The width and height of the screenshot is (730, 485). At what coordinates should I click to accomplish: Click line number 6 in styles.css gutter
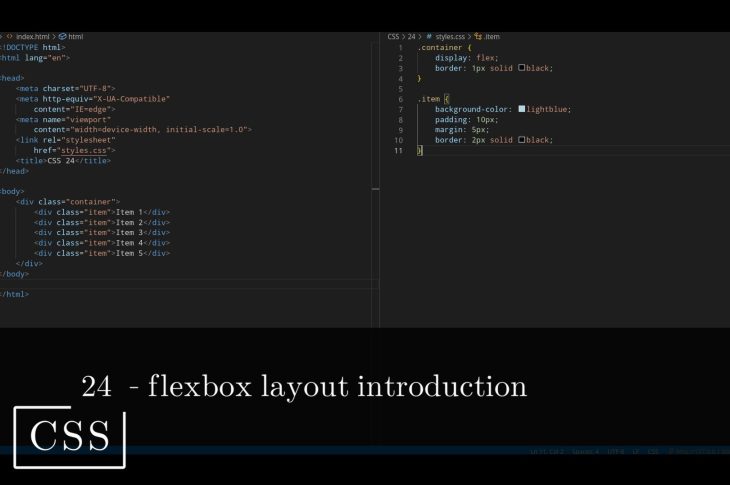(400, 99)
